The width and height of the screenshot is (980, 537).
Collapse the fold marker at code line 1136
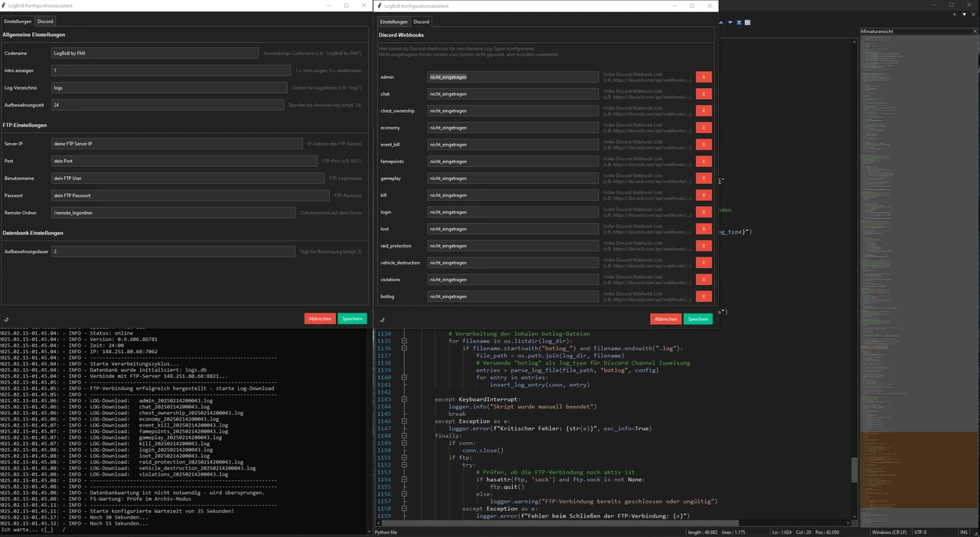click(404, 349)
